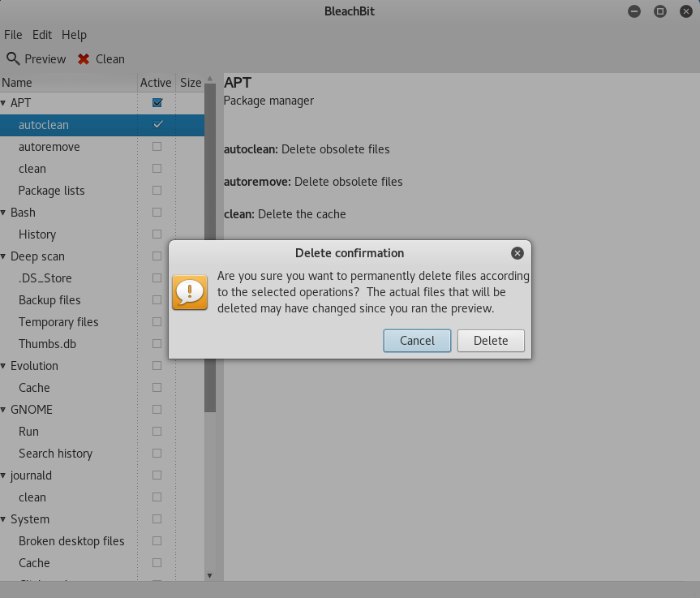Minimize the BleachBit window
This screenshot has width=700, height=598.
(634, 11)
